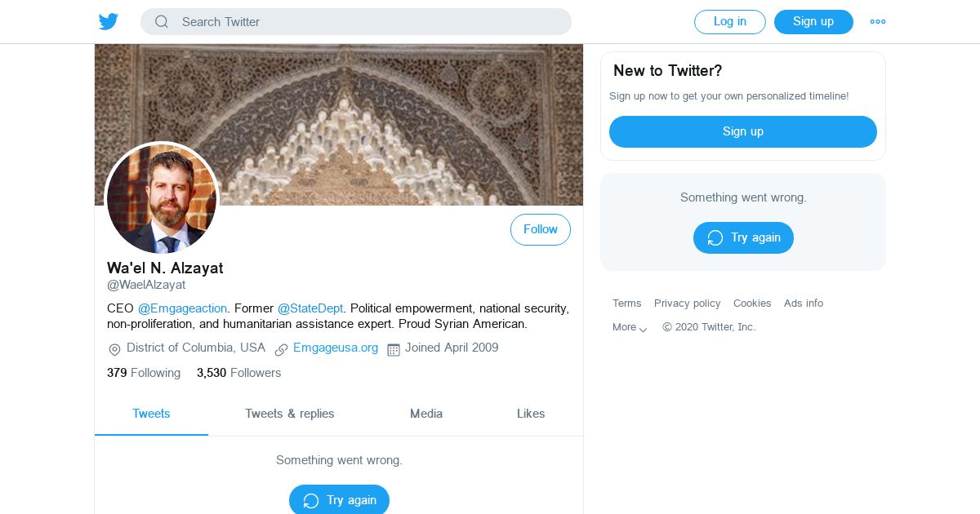Screen dimensions: 980x514
Task: Open the Emgageusa.org website link
Action: tap(336, 348)
